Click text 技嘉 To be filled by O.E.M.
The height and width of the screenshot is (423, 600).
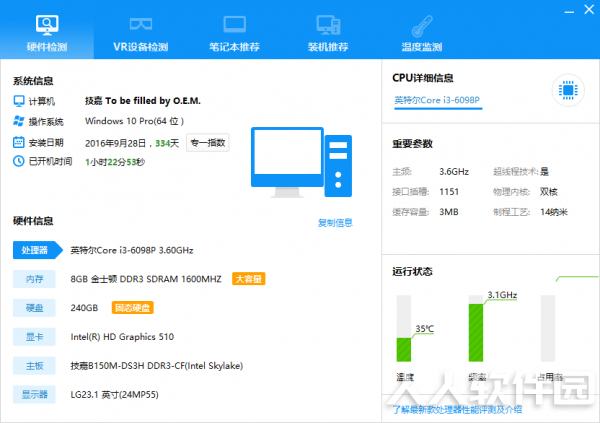pos(143,101)
